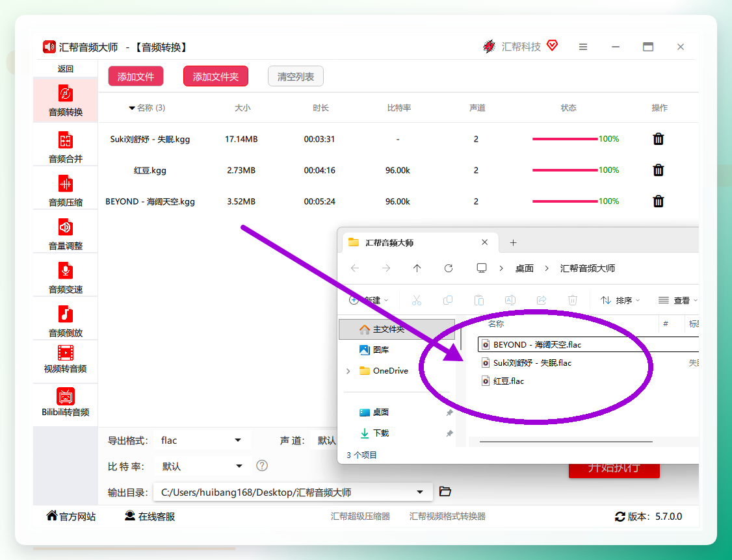
Task: Click progress bar of BEYOND - 海阔天空.kgg
Action: coord(565,201)
